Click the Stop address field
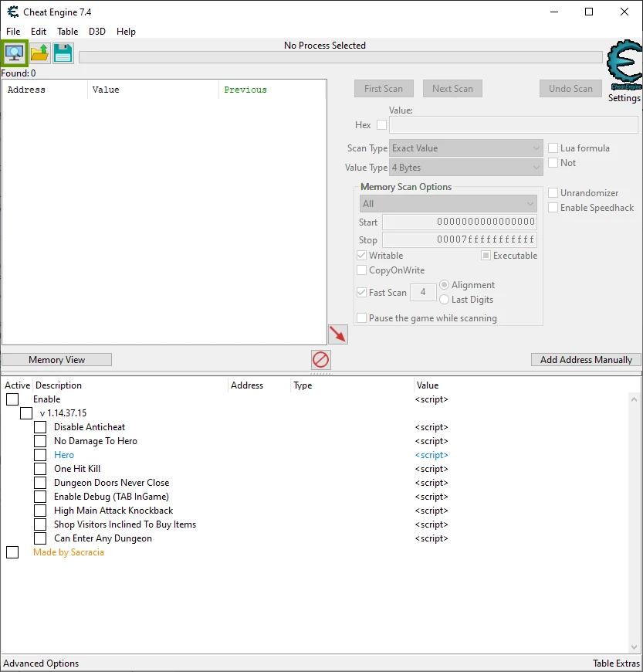Image resolution: width=643 pixels, height=672 pixels. pyautogui.click(x=459, y=239)
